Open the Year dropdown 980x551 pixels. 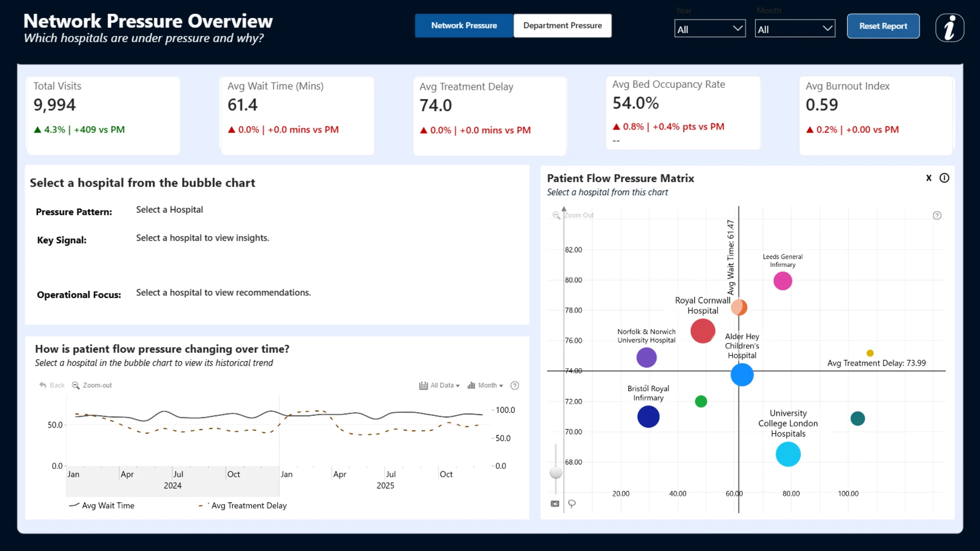[709, 29]
